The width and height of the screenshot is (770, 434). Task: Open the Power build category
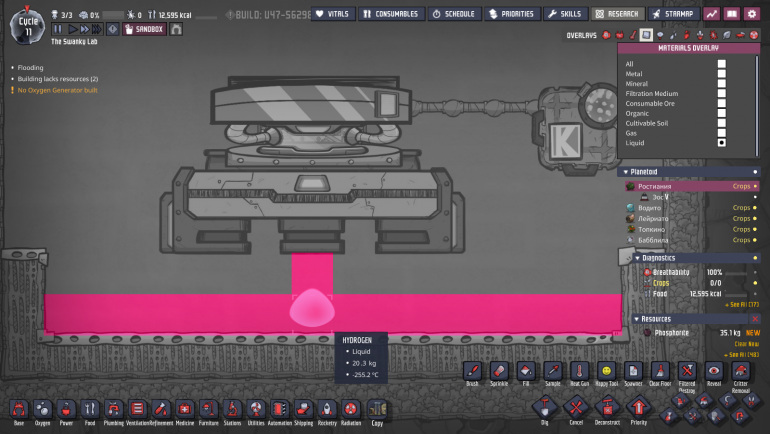(x=66, y=412)
